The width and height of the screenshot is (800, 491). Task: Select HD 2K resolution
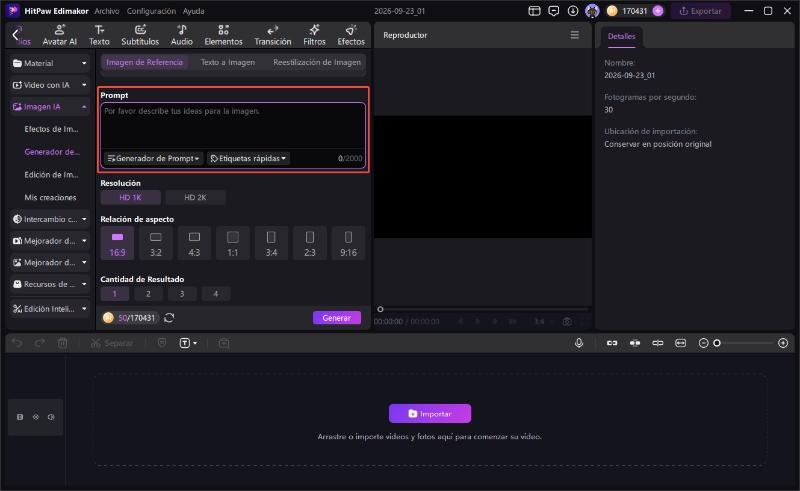click(x=195, y=197)
